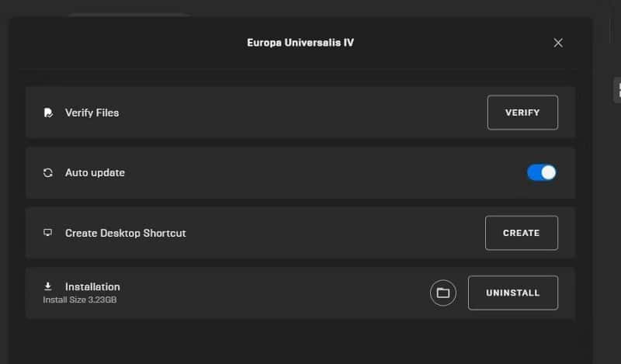Image resolution: width=621 pixels, height=364 pixels.
Task: Uninstall Europa Universalis IV
Action: point(513,293)
